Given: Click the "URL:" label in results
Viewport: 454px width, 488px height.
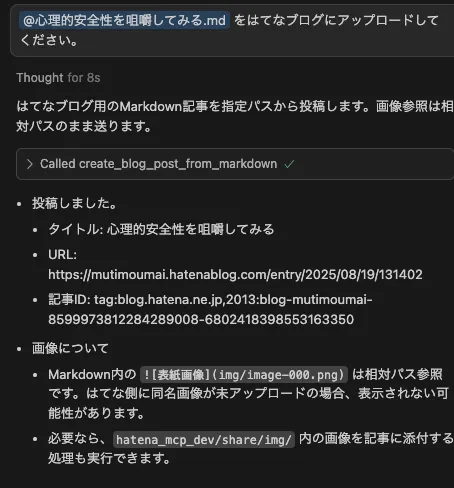Looking at the screenshot, I should (x=62, y=255).
